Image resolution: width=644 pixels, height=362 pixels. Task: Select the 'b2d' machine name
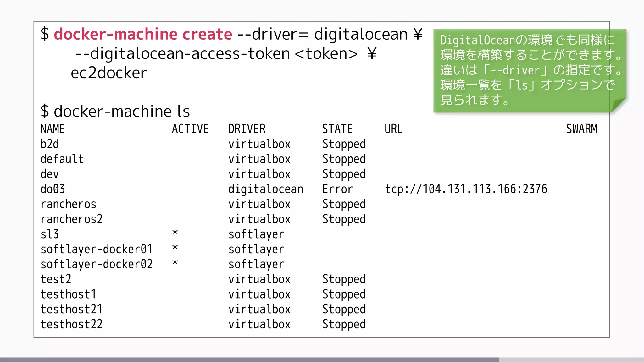click(x=50, y=144)
